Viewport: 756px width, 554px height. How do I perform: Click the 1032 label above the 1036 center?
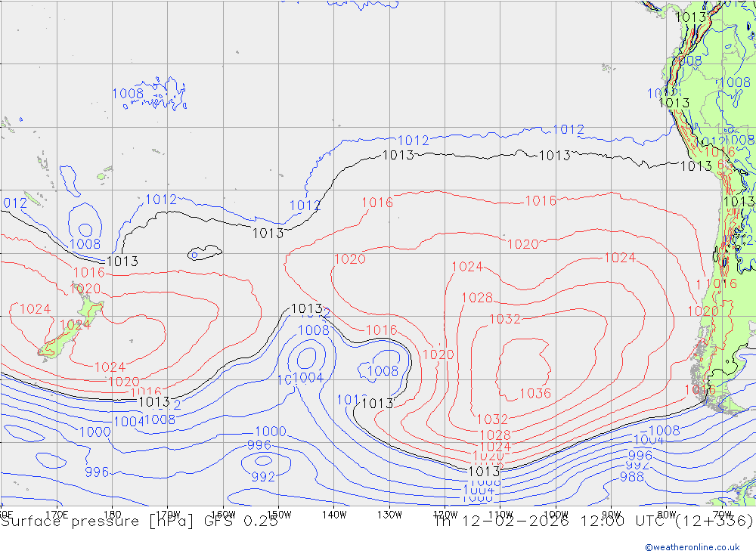(x=504, y=319)
